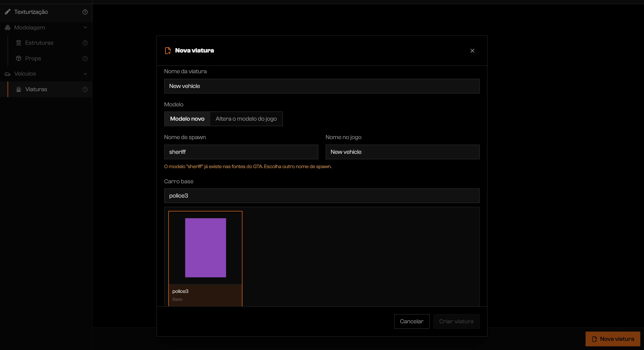644x350 pixels.
Task: Open help icon next to Viaturas
Action: (85, 89)
